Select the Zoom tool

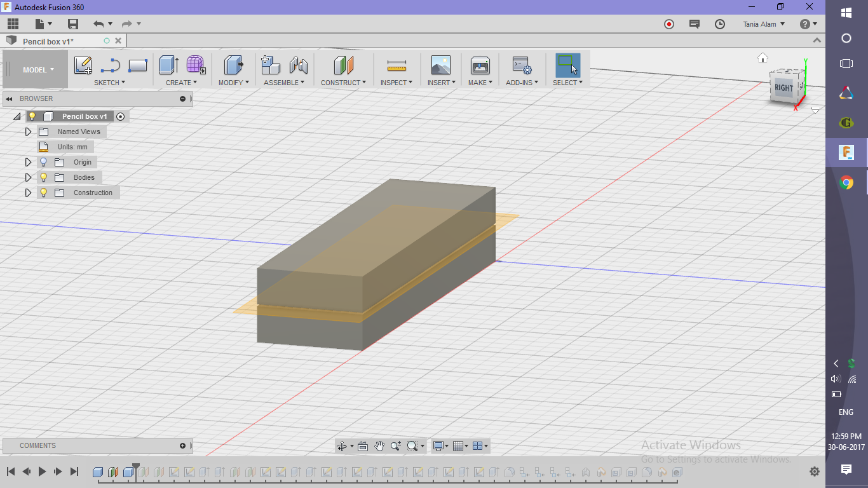tap(396, 446)
